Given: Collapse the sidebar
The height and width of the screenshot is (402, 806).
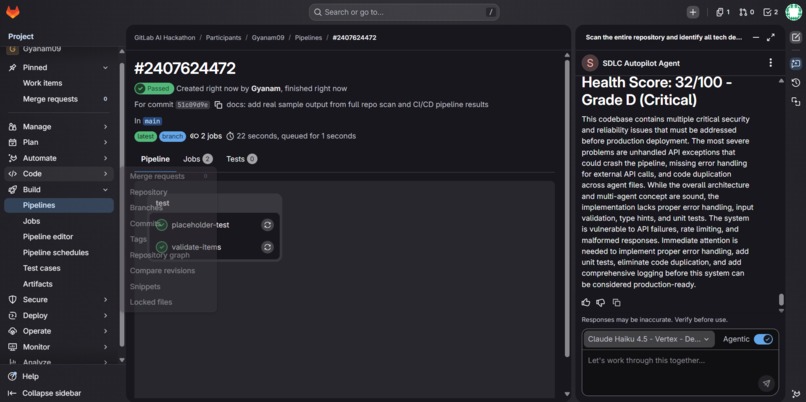Looking at the screenshot, I should [x=44, y=393].
